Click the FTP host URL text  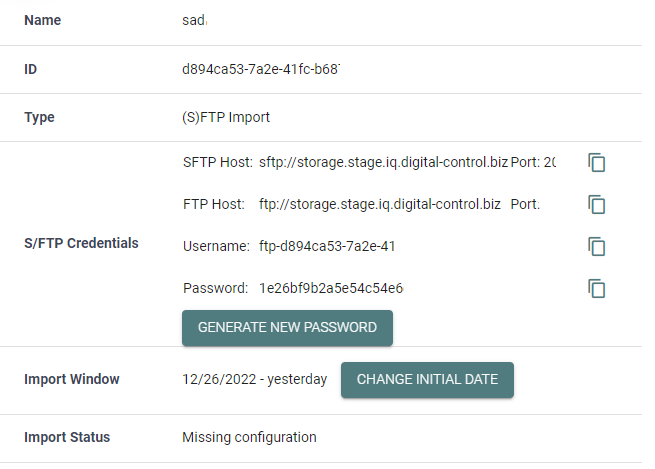(x=380, y=204)
